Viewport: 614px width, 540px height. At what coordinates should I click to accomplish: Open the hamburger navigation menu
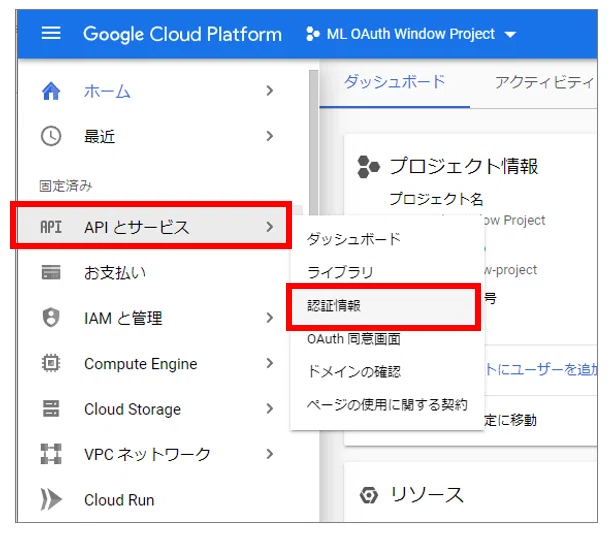pyautogui.click(x=51, y=33)
